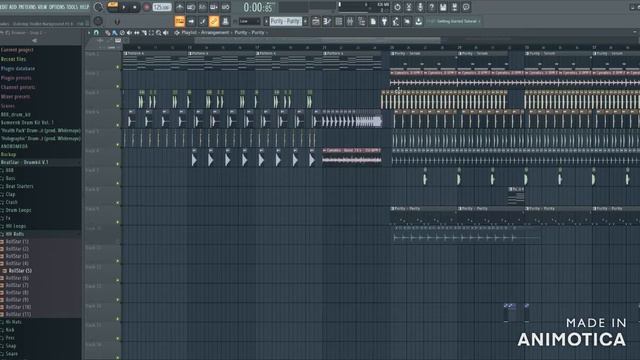Mute Track 7 using its green light

pyautogui.click(x=118, y=183)
